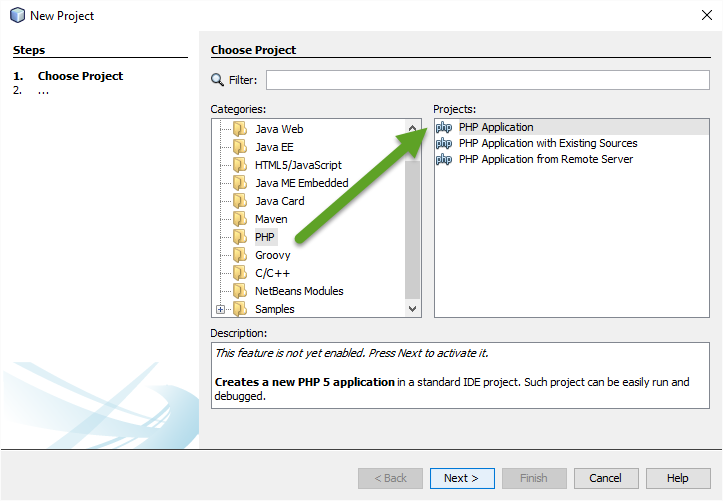Click the Samples folder icon

240,308
